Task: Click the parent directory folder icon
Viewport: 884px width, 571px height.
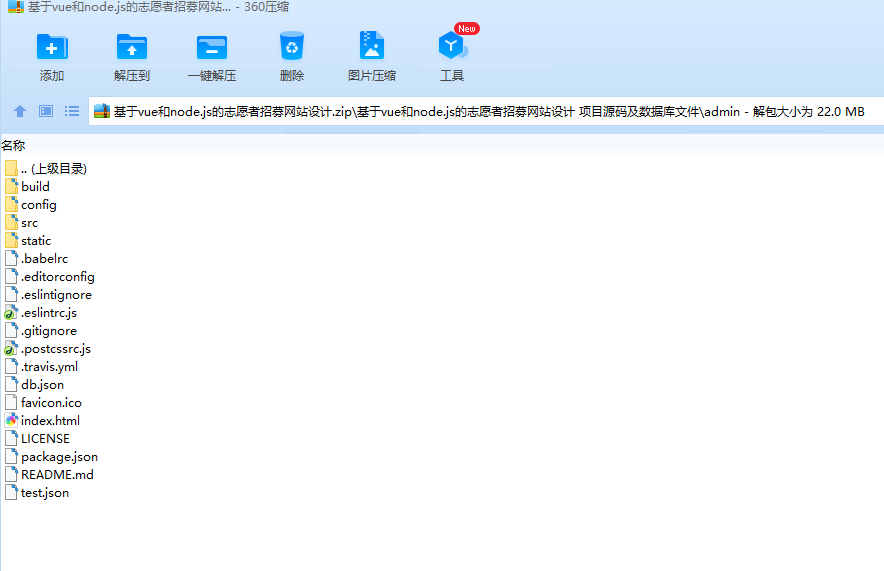Action: [11, 169]
